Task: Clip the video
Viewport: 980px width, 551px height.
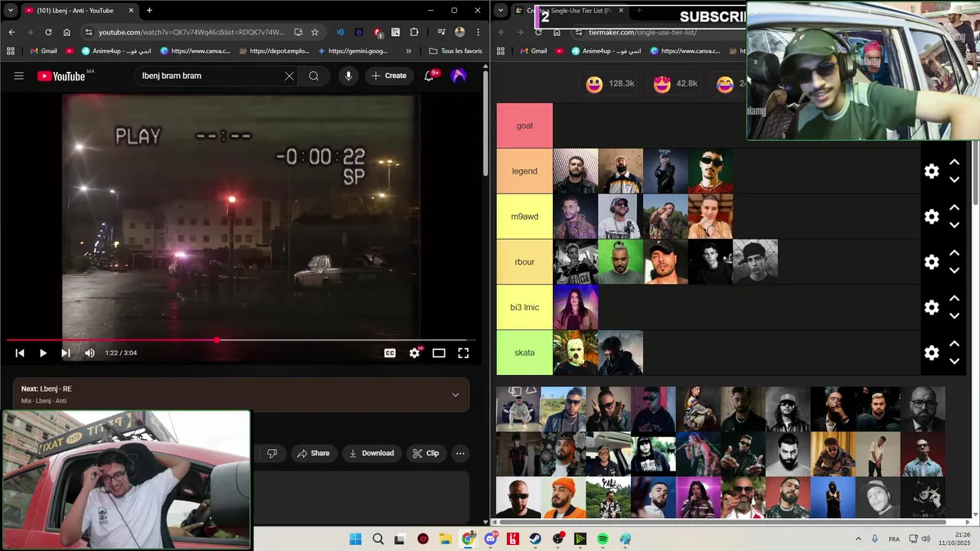Action: pyautogui.click(x=426, y=453)
